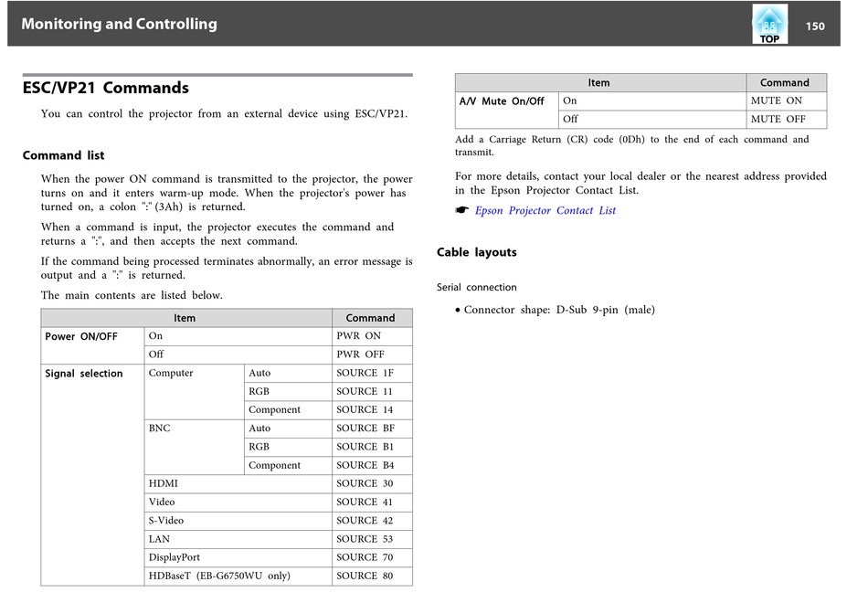Click the Command header of A/V Mute table
868x603 pixels.
(x=787, y=82)
